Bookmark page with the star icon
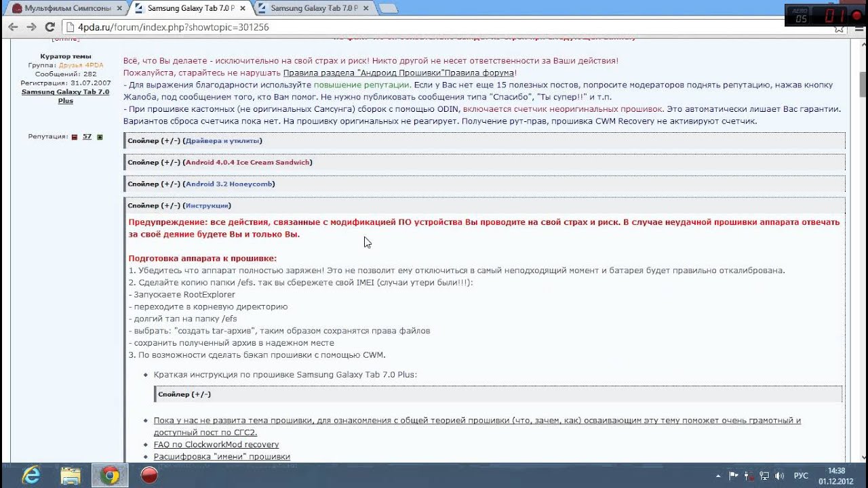Screen dimensions: 868x488 pyautogui.click(x=839, y=28)
